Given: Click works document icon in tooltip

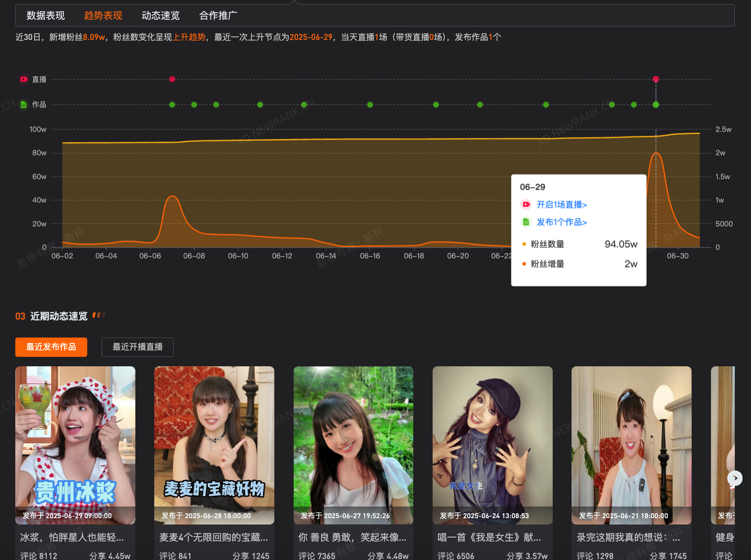Looking at the screenshot, I should point(526,222).
